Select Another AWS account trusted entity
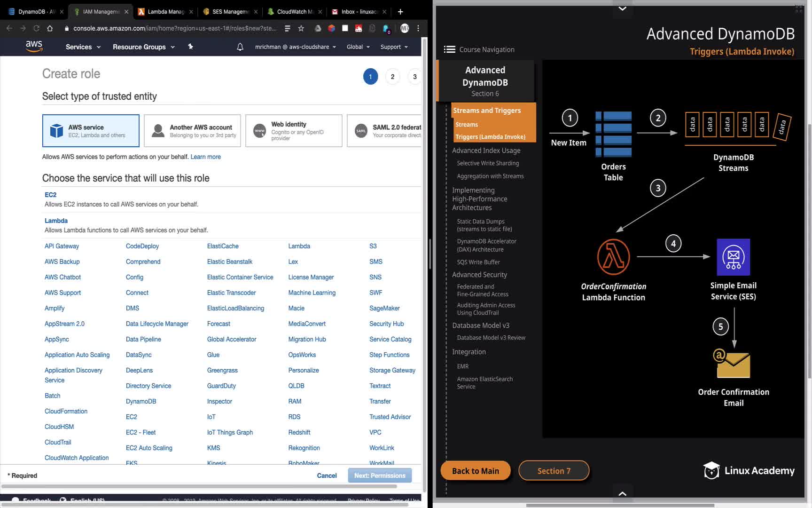 192,131
